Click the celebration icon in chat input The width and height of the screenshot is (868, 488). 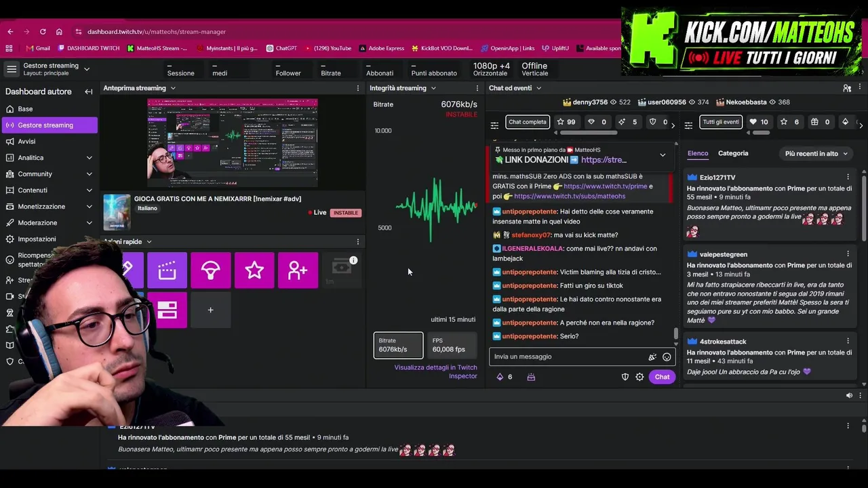[x=652, y=357]
